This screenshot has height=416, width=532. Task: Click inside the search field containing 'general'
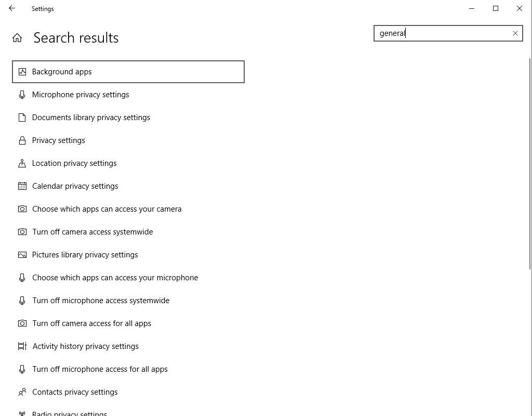point(442,33)
